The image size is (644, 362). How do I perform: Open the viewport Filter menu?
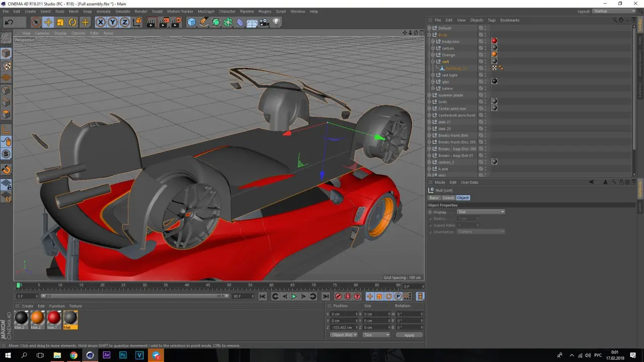pos(95,33)
